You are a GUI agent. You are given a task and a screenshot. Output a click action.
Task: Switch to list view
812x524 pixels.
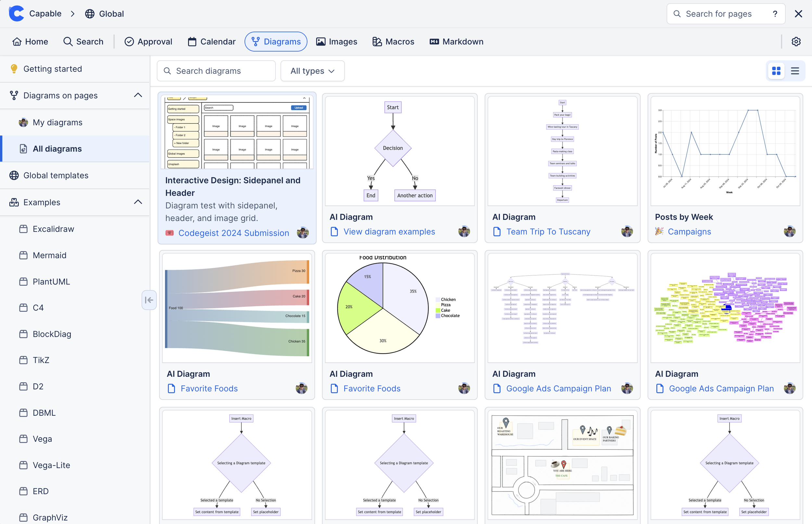point(795,71)
